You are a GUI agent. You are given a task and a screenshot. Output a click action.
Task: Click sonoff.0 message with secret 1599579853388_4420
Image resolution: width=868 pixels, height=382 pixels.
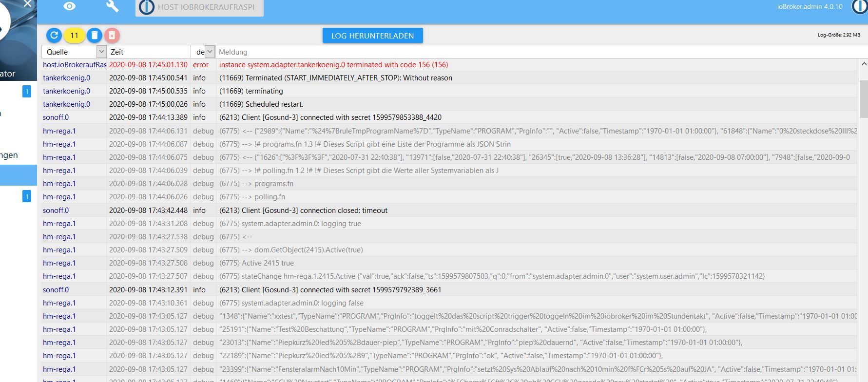tap(330, 117)
